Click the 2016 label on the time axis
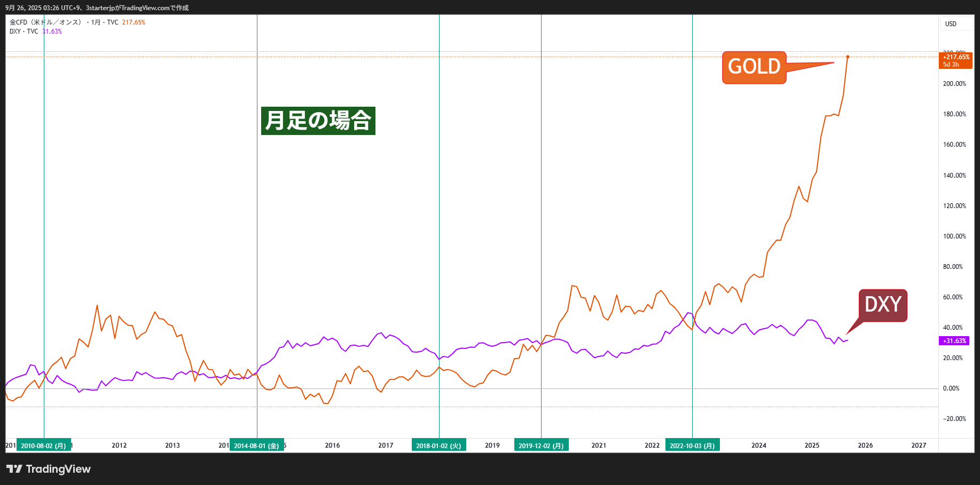The height and width of the screenshot is (485, 980). pos(332,446)
